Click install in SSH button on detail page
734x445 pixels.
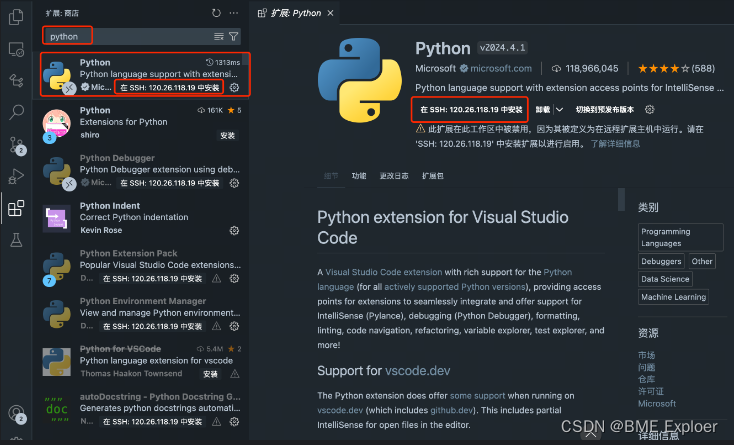point(471,109)
